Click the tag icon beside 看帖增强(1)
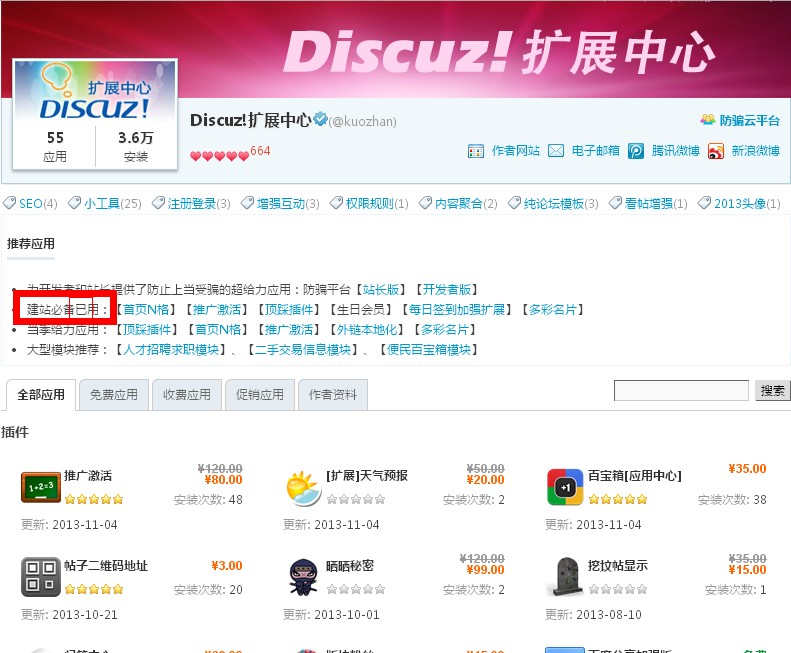 (x=615, y=203)
